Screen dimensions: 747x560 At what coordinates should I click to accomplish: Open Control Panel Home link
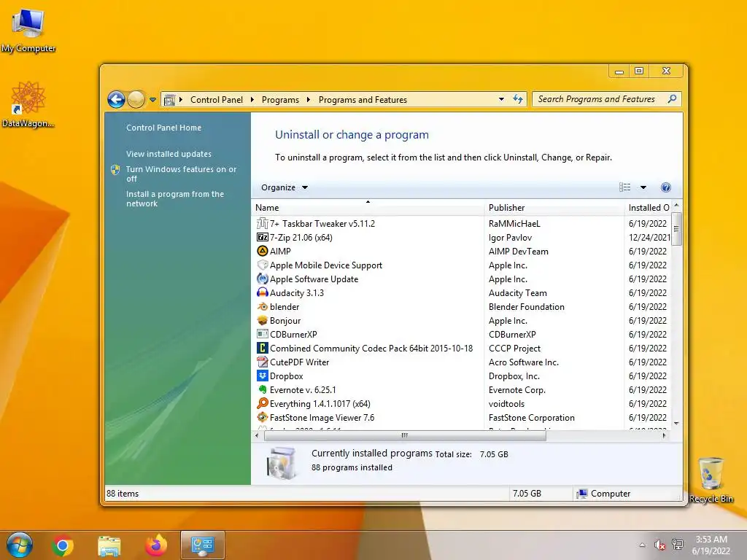coord(163,128)
